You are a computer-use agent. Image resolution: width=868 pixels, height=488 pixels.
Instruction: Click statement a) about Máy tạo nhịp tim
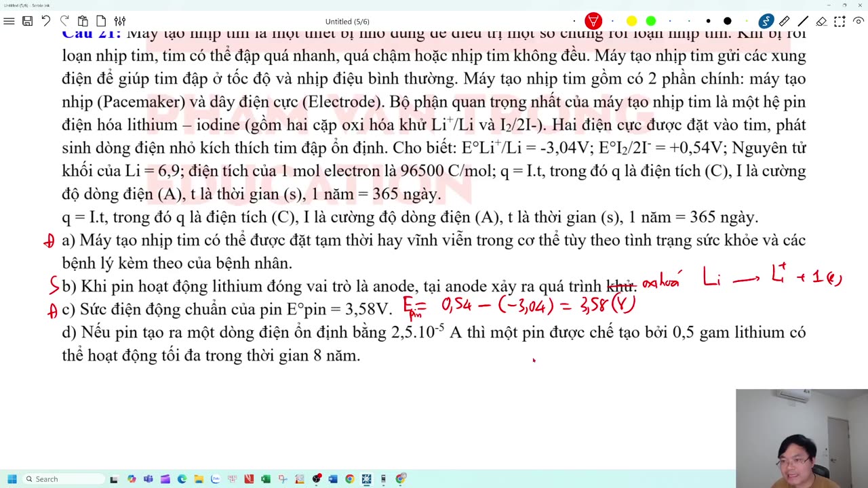click(x=434, y=251)
